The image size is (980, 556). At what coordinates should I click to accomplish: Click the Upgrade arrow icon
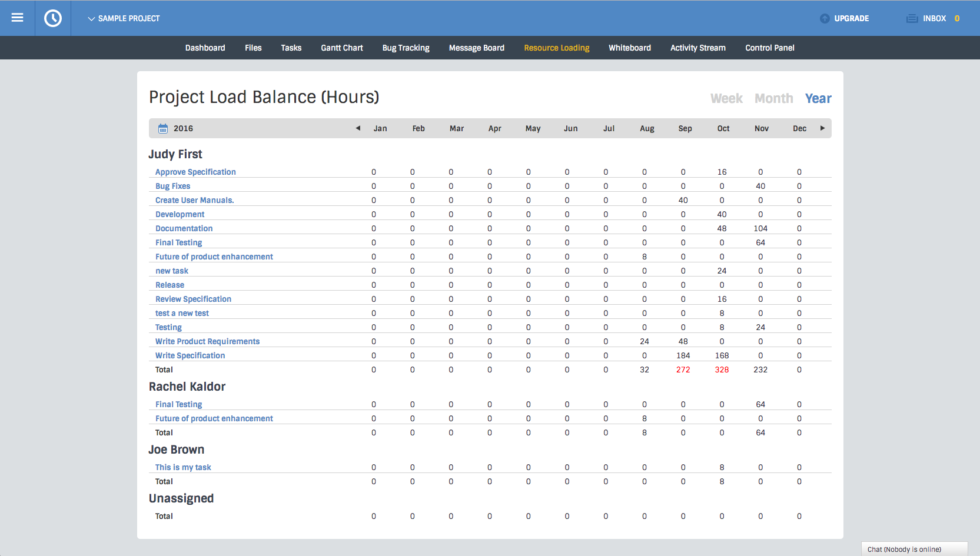click(825, 18)
